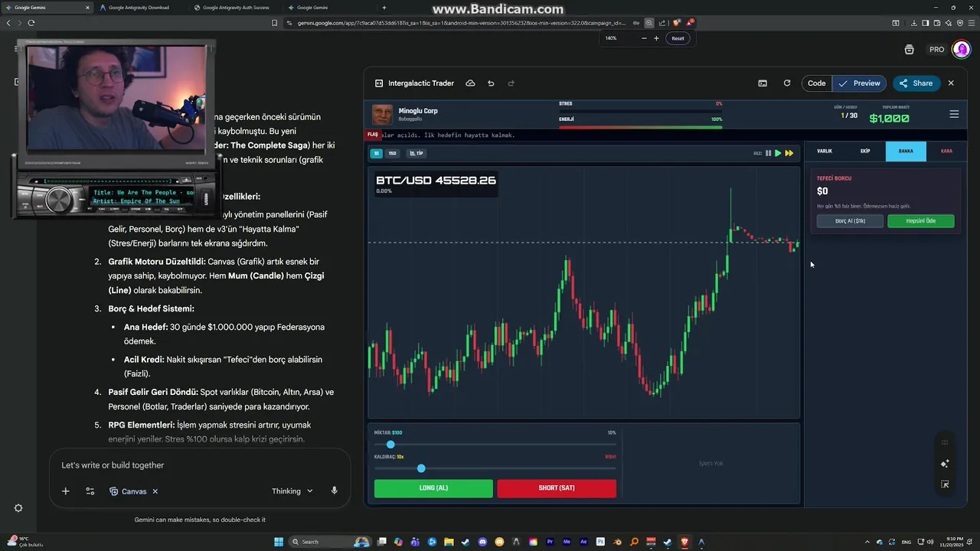Click the browser downloads icon

(914, 23)
